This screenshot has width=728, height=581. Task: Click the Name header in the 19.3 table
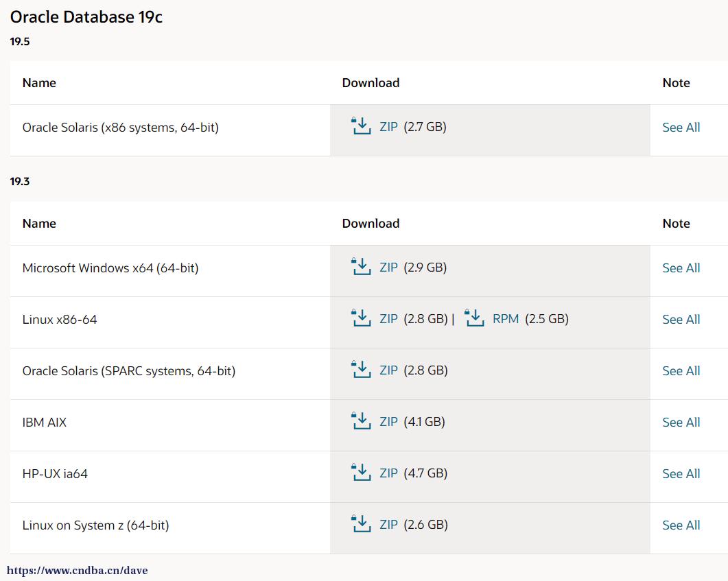(39, 223)
